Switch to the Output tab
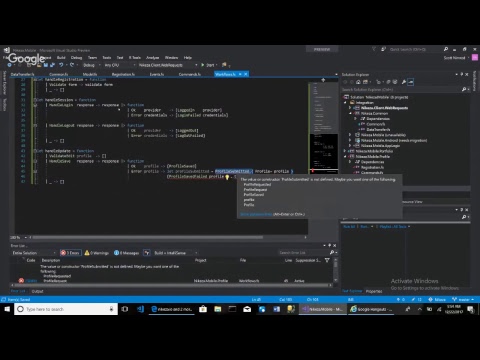The height and width of the screenshot is (360, 480). (x=37, y=291)
